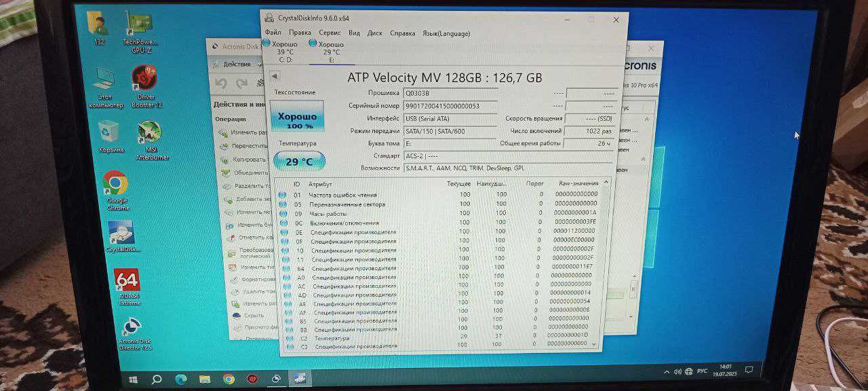Open the Windows Start menu
The height and width of the screenshot is (391, 868).
point(132,379)
